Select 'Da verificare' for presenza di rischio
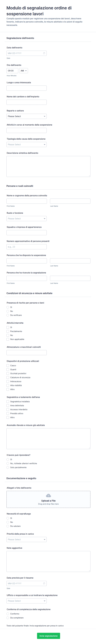Image resolution: width=96 pixels, height=644 pixels. (x=8, y=315)
